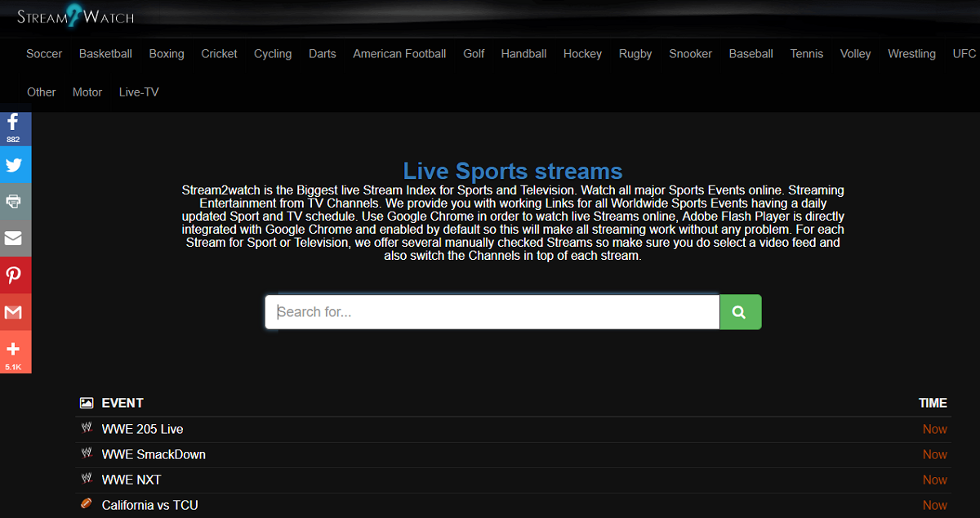980x518 pixels.
Task: Go to the Golf category
Action: (474, 54)
